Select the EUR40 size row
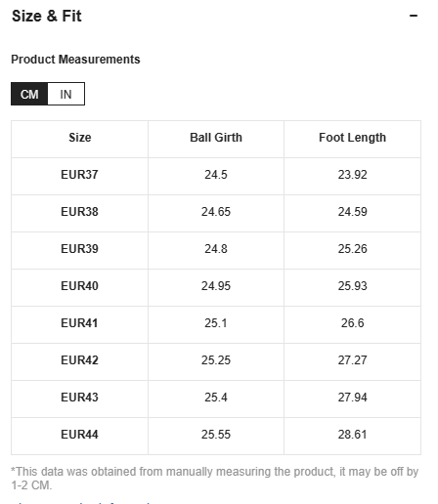Viewport: 438px width, 504px height. pos(216,287)
